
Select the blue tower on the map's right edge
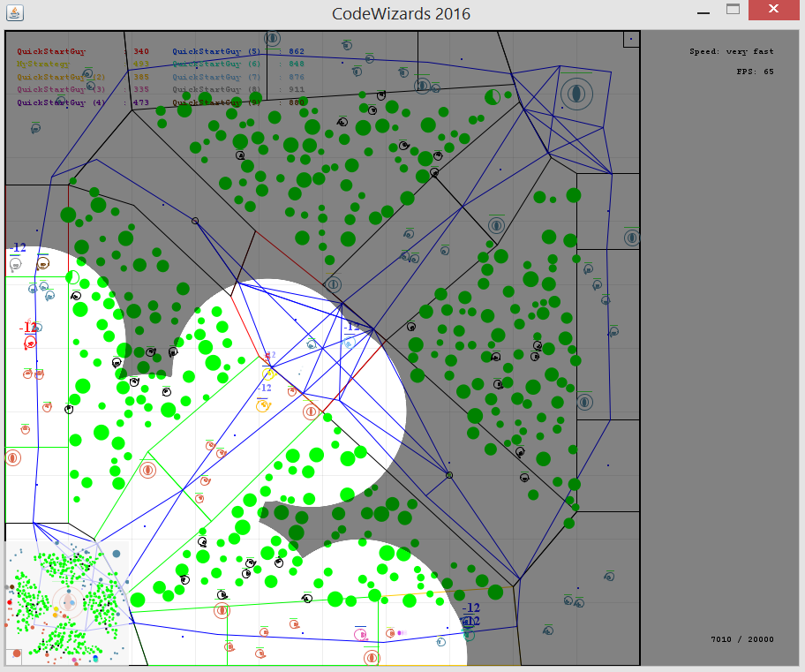(632, 237)
